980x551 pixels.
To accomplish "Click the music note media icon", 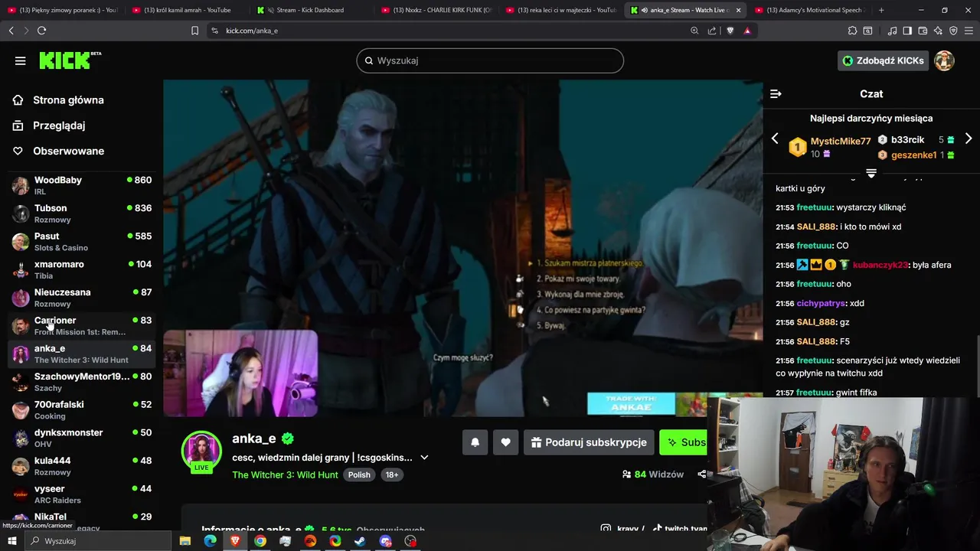I will click(x=892, y=31).
